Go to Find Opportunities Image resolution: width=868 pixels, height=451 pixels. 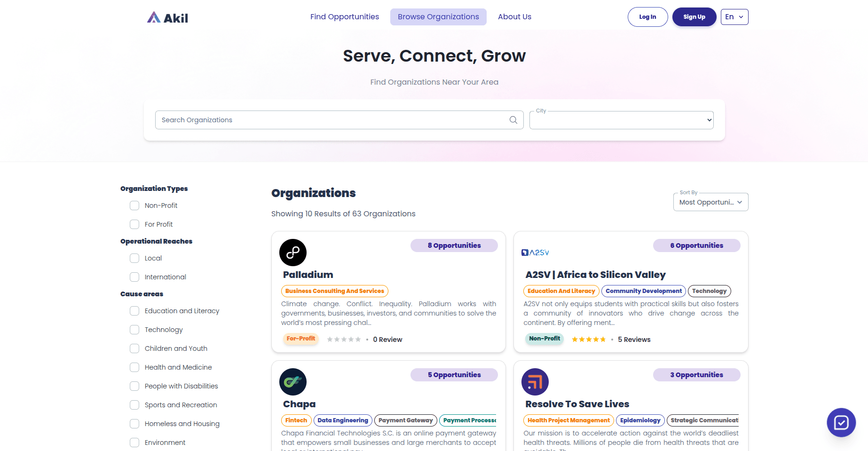pyautogui.click(x=345, y=17)
